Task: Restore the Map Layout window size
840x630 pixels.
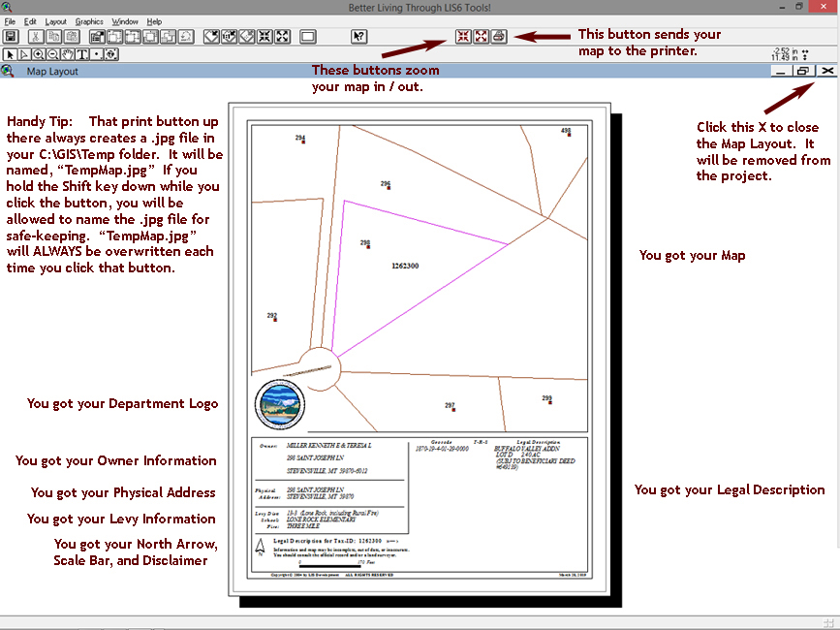Action: pos(803,71)
